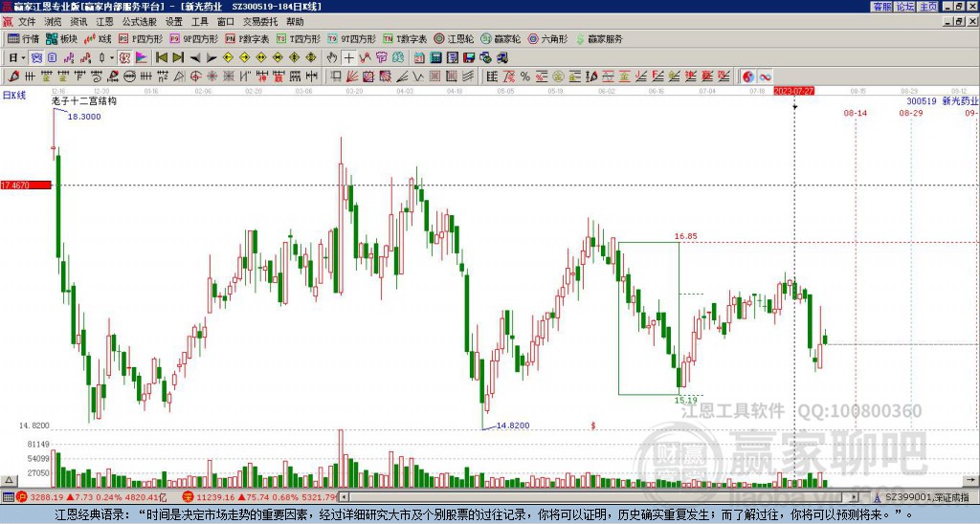Click the 300519 新光药业 stock label
The width and height of the screenshot is (980, 524).
click(x=943, y=100)
